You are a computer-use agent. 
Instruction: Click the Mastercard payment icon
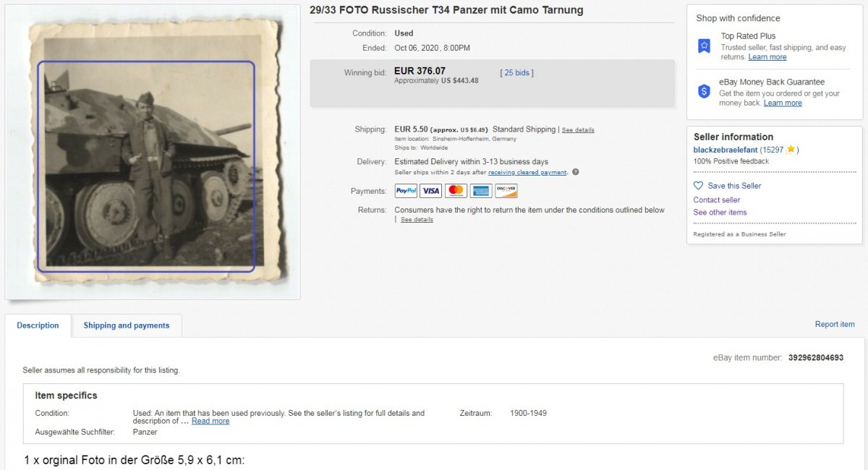pyautogui.click(x=456, y=191)
